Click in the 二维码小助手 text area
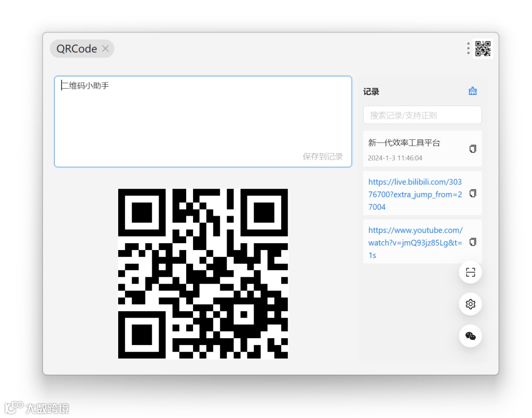The width and height of the screenshot is (532, 418). pos(203,122)
